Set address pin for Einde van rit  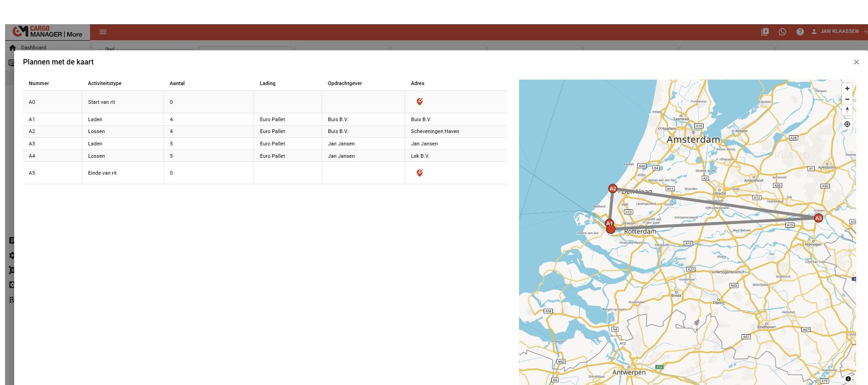[x=419, y=173]
